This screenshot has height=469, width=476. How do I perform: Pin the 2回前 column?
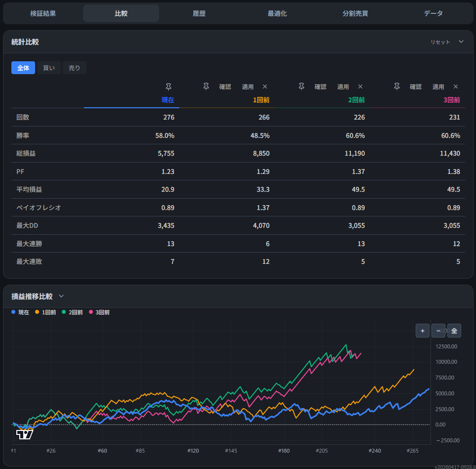point(302,86)
